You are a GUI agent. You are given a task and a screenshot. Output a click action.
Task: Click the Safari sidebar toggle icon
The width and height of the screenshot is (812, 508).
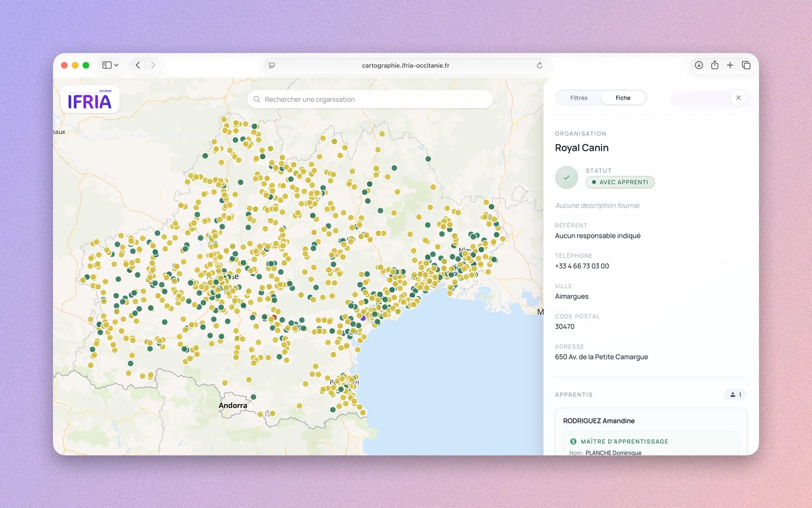[107, 65]
